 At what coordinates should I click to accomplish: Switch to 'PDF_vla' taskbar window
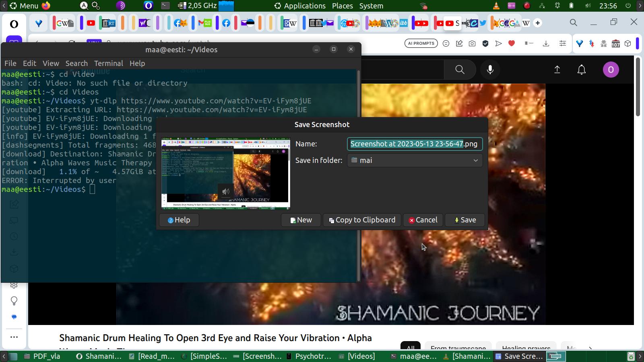(x=42, y=356)
